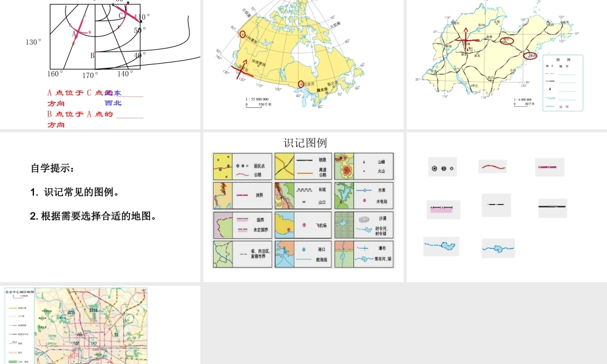607x364 pixels.
Task: Select the pink national boundary symbol tile
Action: click(x=443, y=210)
